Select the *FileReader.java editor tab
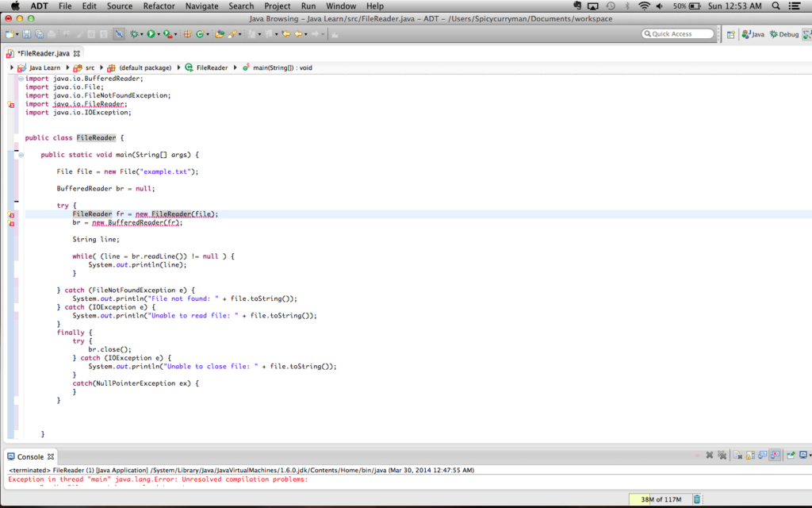 (44, 53)
